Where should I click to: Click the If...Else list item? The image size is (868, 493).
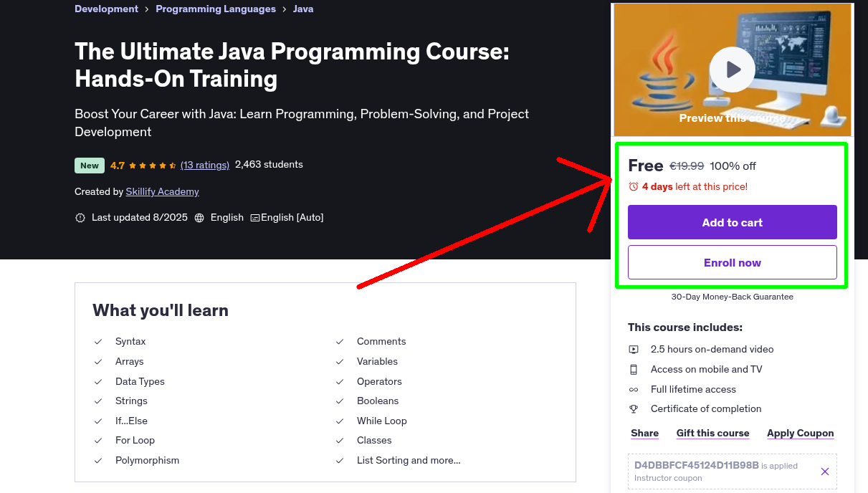131,421
